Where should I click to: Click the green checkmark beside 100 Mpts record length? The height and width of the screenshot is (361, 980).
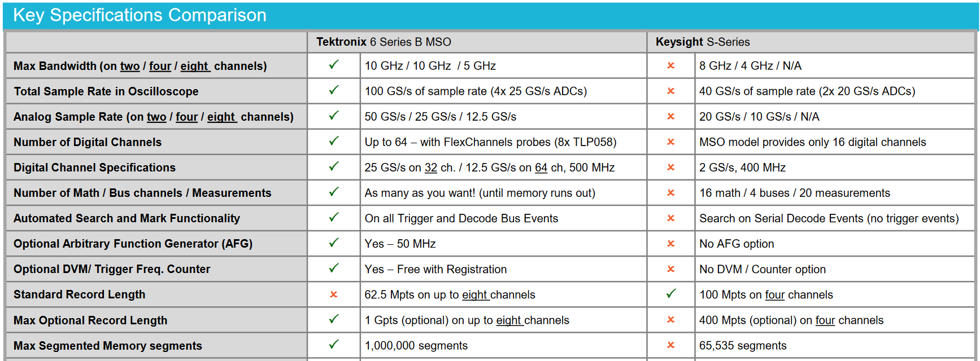click(x=671, y=293)
